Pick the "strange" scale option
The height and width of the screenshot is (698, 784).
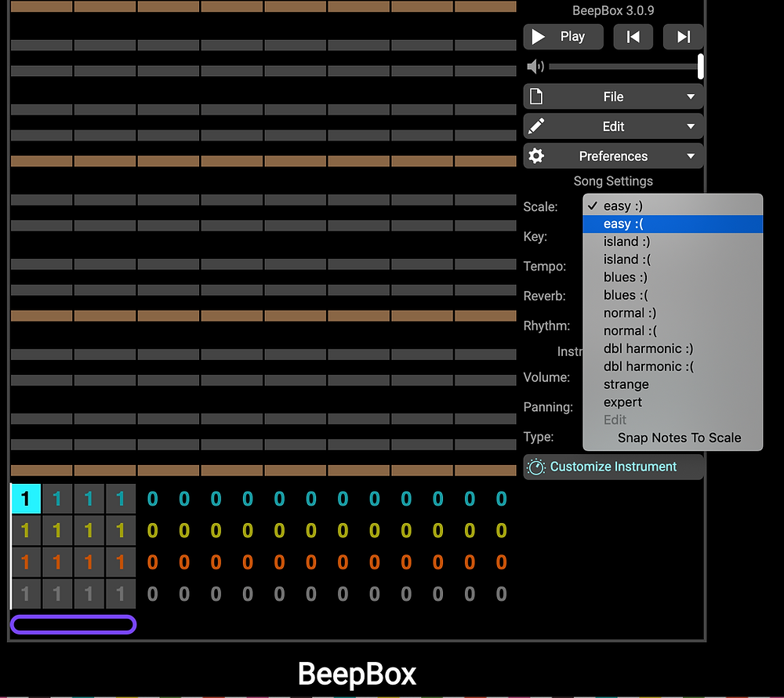(673, 384)
